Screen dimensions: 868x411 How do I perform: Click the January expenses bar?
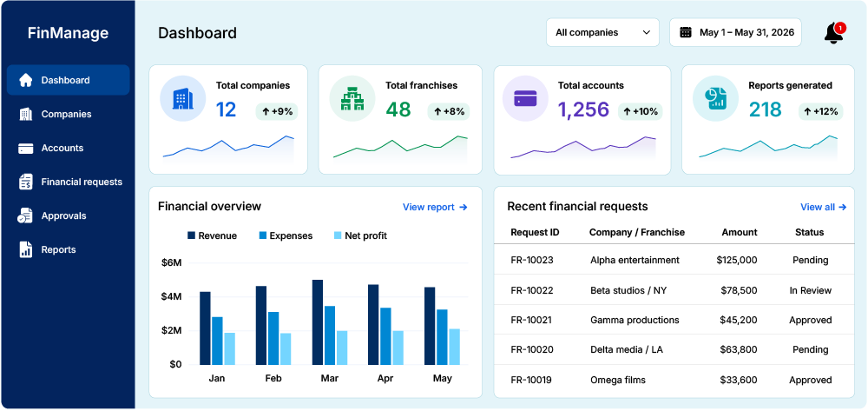pyautogui.click(x=218, y=341)
